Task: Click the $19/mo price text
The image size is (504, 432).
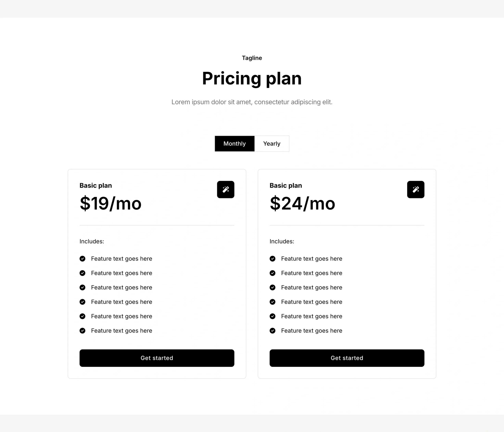Action: click(x=110, y=203)
